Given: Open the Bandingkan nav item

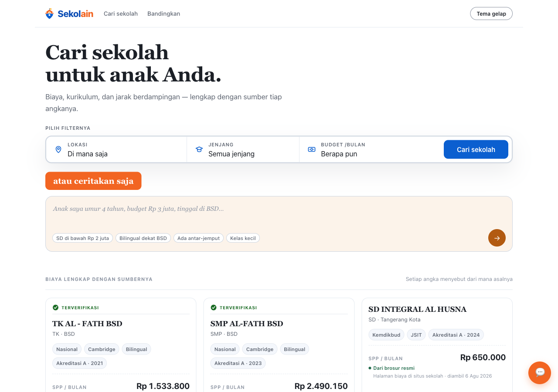Looking at the screenshot, I should [x=163, y=14].
